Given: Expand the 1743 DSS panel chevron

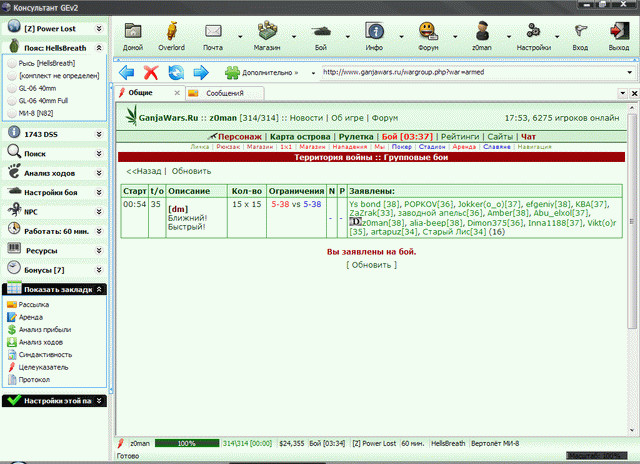Looking at the screenshot, I should coord(99,134).
